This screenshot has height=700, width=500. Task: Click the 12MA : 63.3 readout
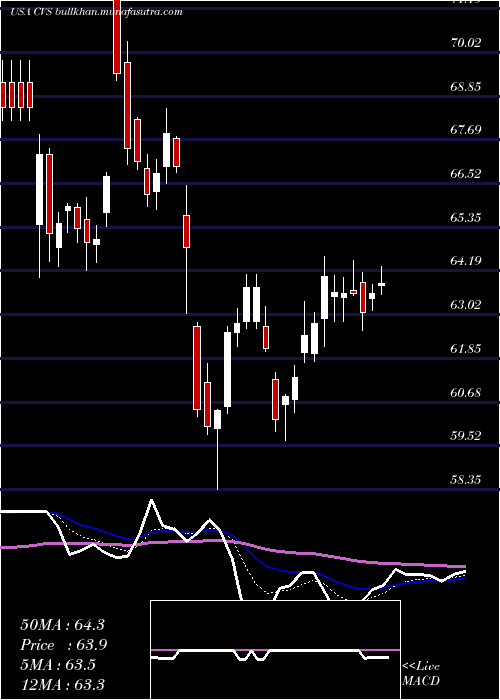point(62,684)
